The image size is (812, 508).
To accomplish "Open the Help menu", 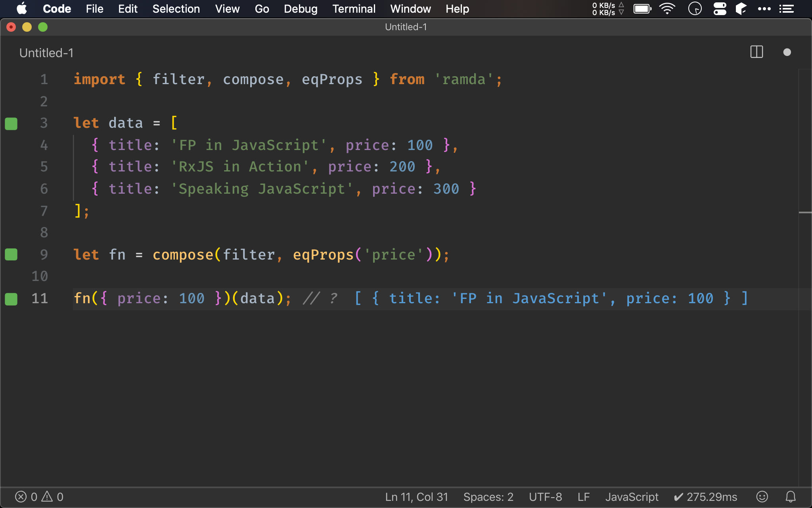I will [x=457, y=9].
